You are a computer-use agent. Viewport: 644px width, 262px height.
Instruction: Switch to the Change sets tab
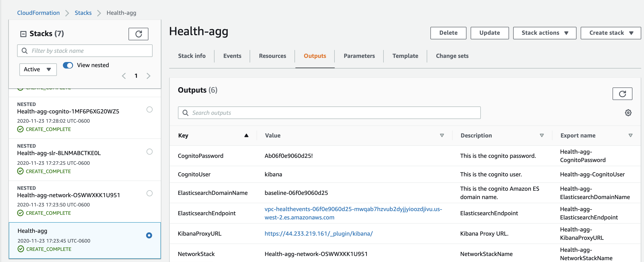pyautogui.click(x=452, y=56)
